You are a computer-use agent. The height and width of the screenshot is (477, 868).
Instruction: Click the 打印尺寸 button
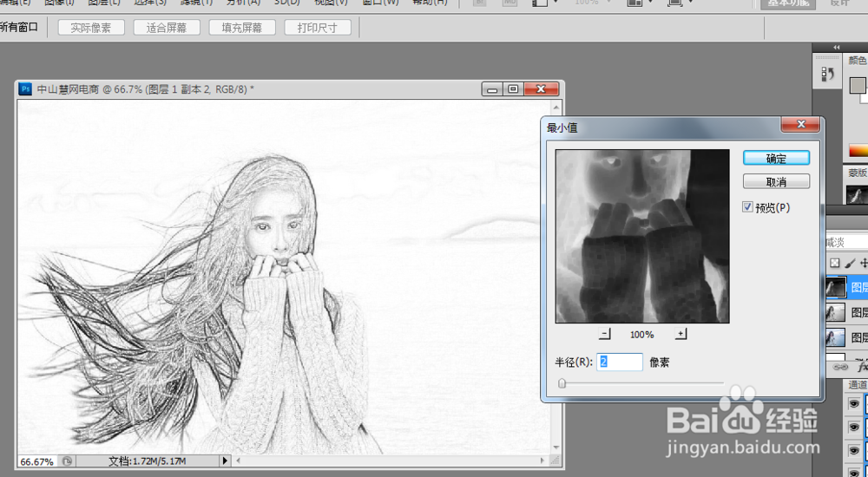point(317,28)
